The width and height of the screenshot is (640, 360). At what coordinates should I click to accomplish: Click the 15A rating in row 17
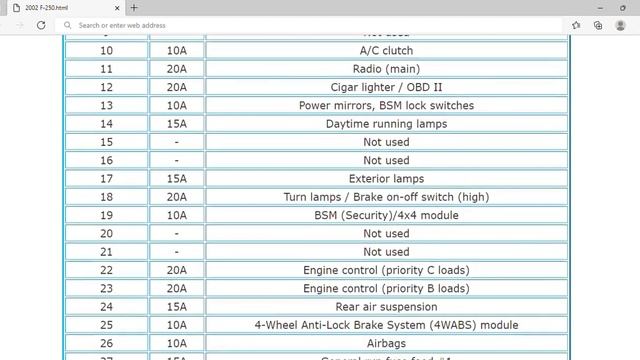(177, 179)
